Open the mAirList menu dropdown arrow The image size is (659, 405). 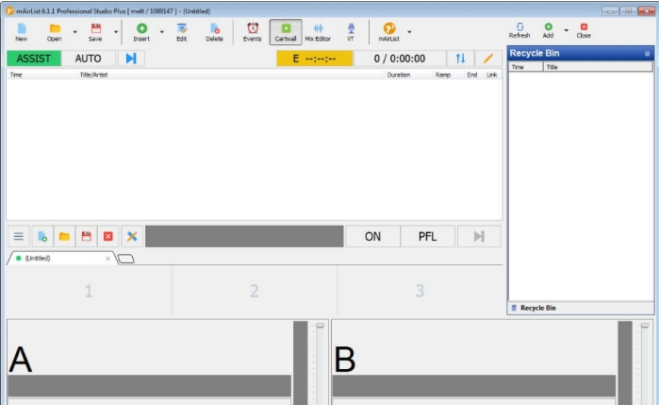[x=409, y=31]
